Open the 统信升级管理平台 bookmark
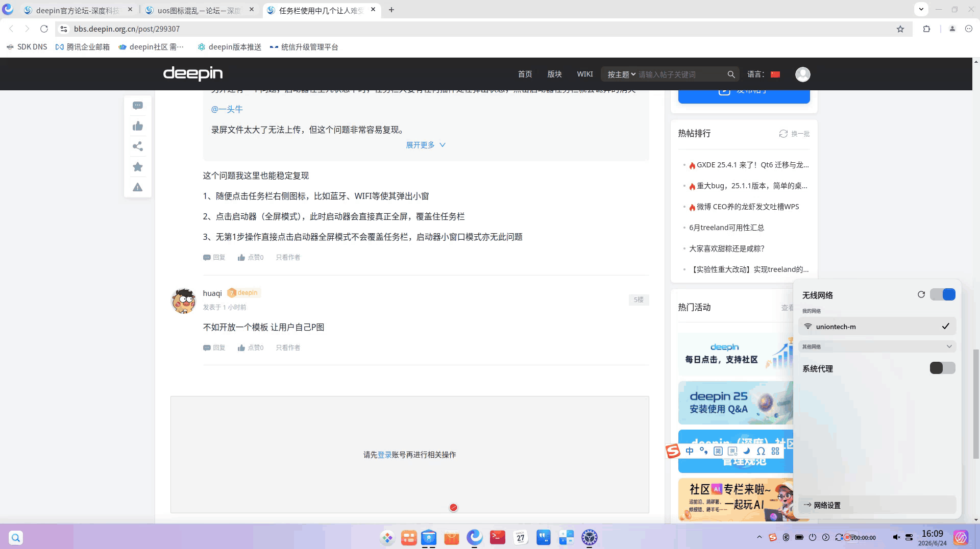The image size is (980, 549). [x=304, y=47]
